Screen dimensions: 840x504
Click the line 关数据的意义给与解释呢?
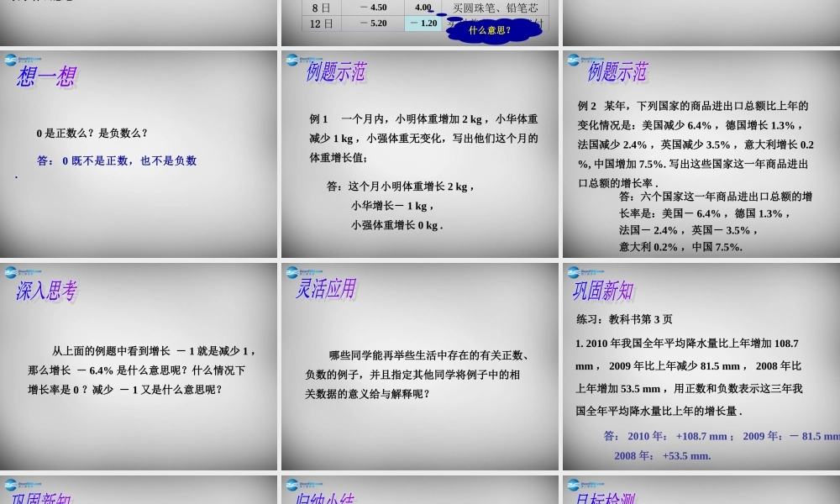coord(367,394)
